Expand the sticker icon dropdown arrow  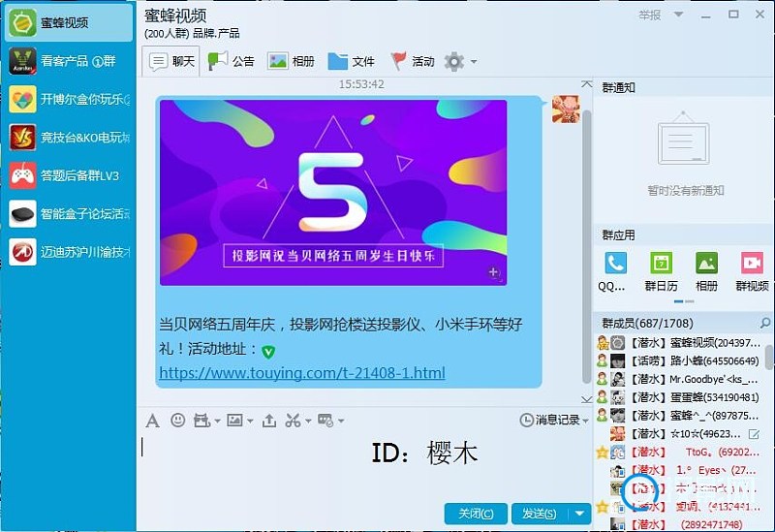(x=217, y=422)
